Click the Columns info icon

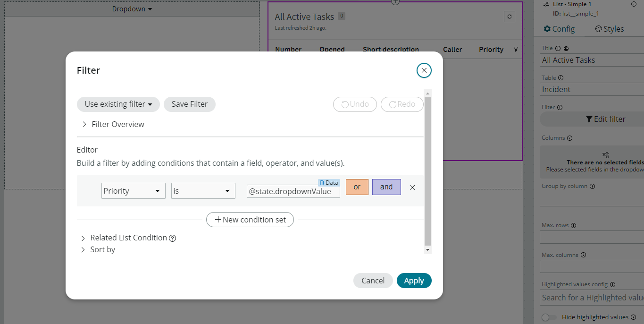click(569, 138)
